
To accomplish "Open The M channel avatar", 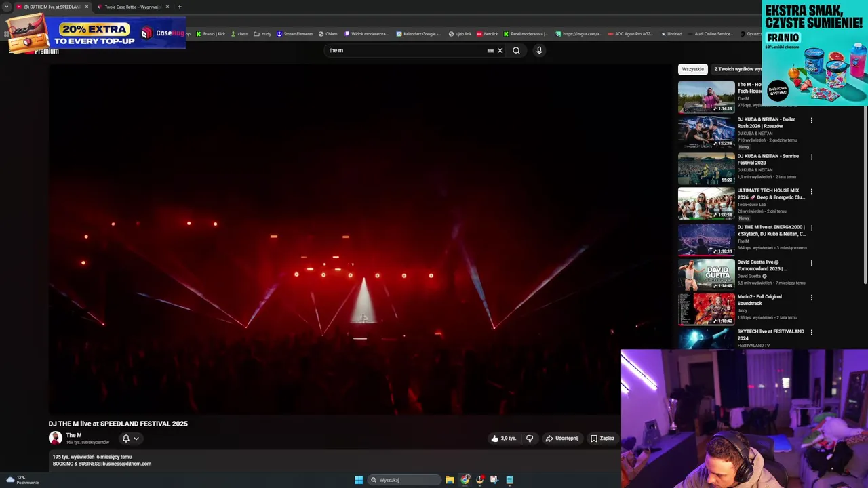I will point(56,439).
